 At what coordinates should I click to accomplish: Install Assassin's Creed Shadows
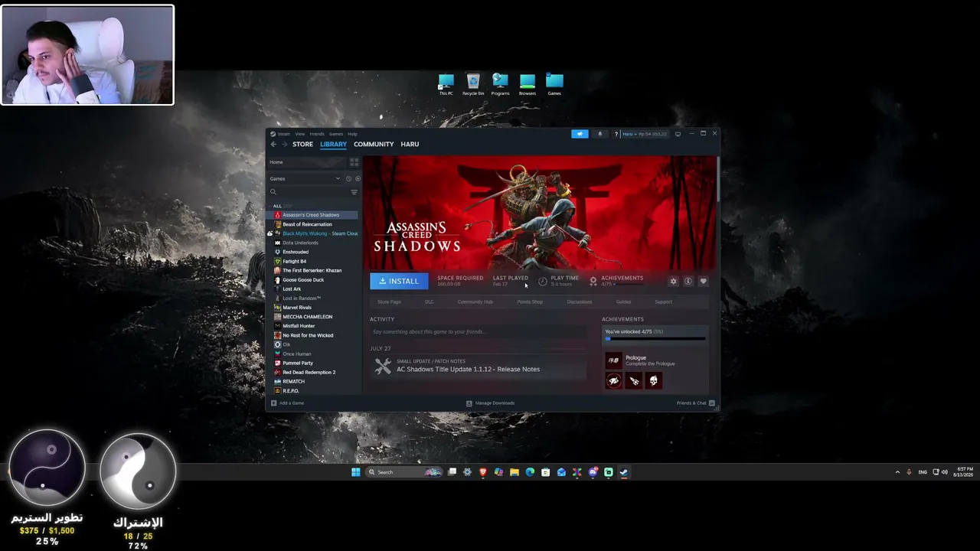(x=399, y=281)
